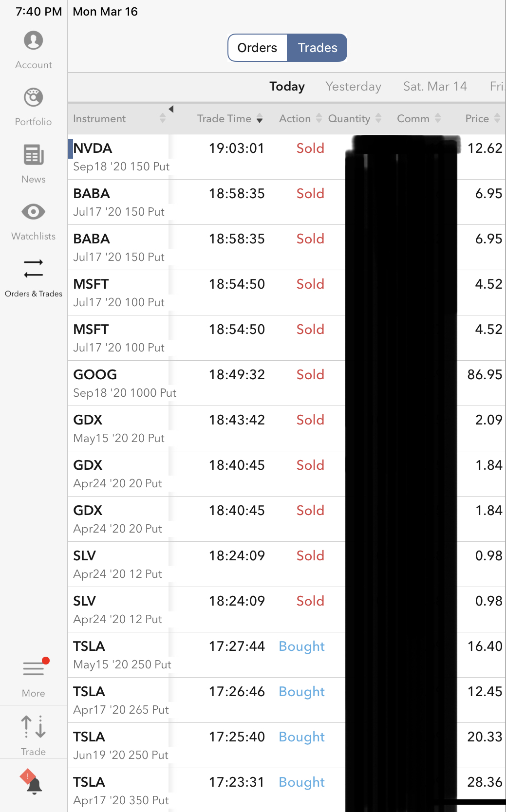This screenshot has height=812, width=506.
Task: Open the News newspaper icon
Action: pyautogui.click(x=34, y=155)
